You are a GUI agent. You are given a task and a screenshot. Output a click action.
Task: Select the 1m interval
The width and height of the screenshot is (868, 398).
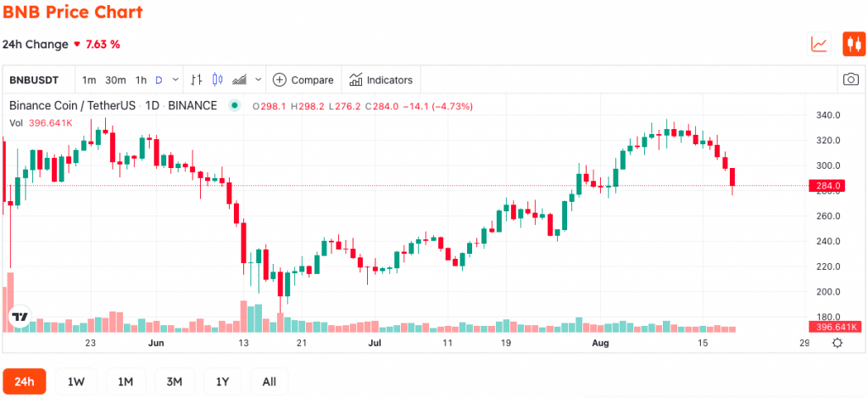coord(89,80)
